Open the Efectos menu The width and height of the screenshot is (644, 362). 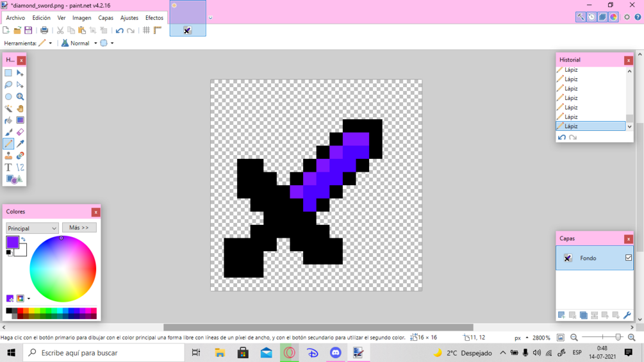pyautogui.click(x=154, y=18)
